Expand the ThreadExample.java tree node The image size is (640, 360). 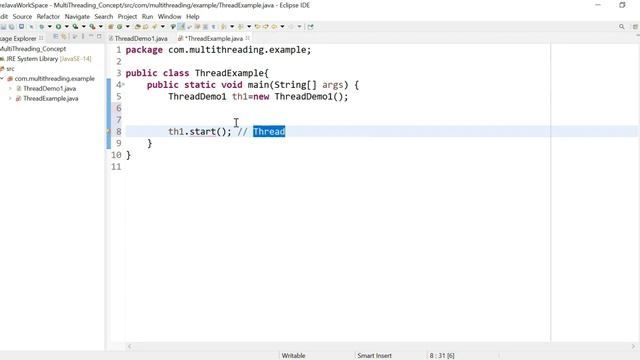pos(11,98)
